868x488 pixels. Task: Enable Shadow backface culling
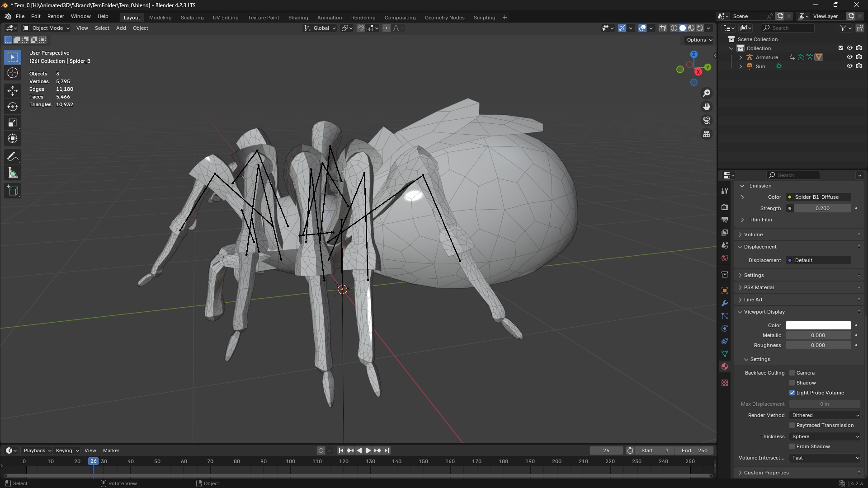click(792, 383)
